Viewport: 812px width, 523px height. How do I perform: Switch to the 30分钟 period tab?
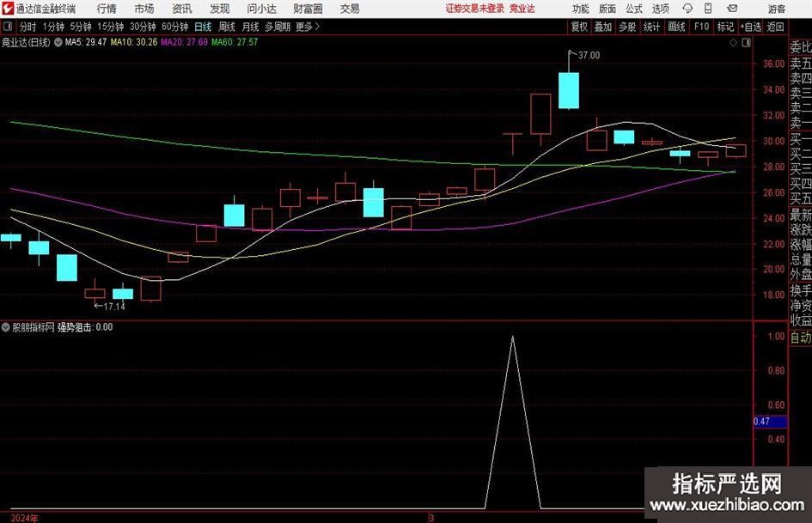coord(143,27)
